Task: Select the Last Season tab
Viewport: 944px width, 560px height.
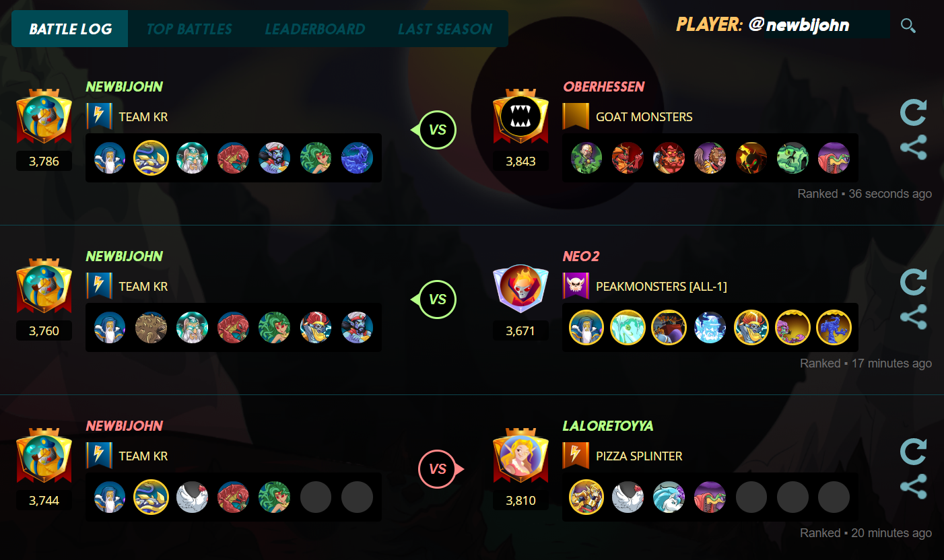Action: [445, 29]
